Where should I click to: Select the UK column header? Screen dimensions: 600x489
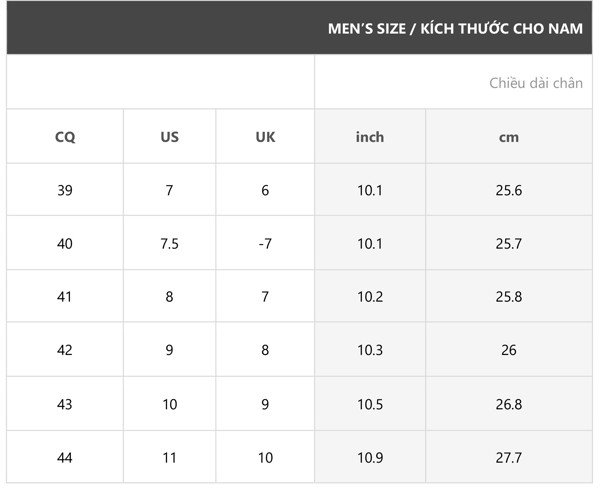pyautogui.click(x=265, y=137)
